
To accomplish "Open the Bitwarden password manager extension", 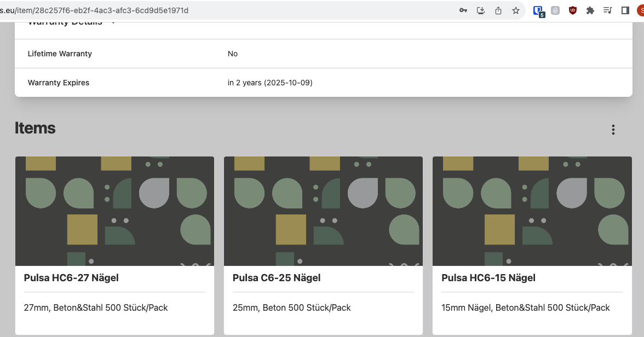I will point(537,10).
